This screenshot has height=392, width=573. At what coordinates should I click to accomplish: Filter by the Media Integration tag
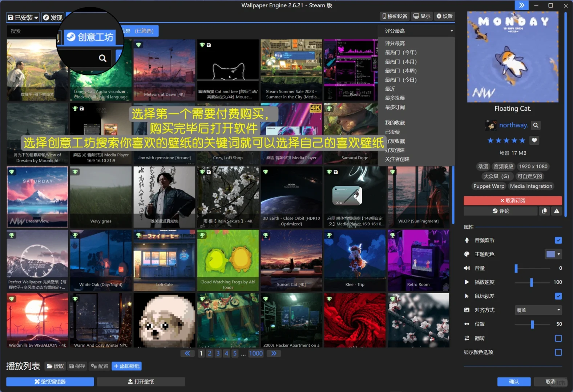point(531,186)
